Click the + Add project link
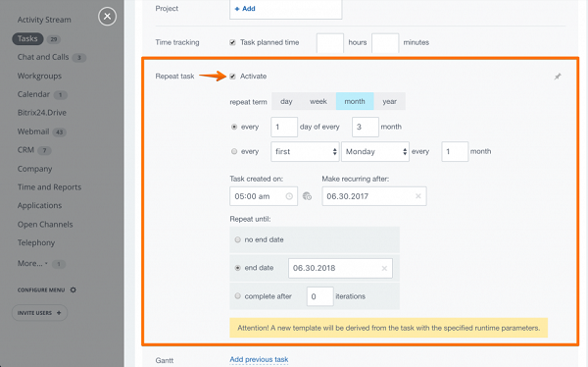This screenshot has height=367, width=588. pos(245,9)
